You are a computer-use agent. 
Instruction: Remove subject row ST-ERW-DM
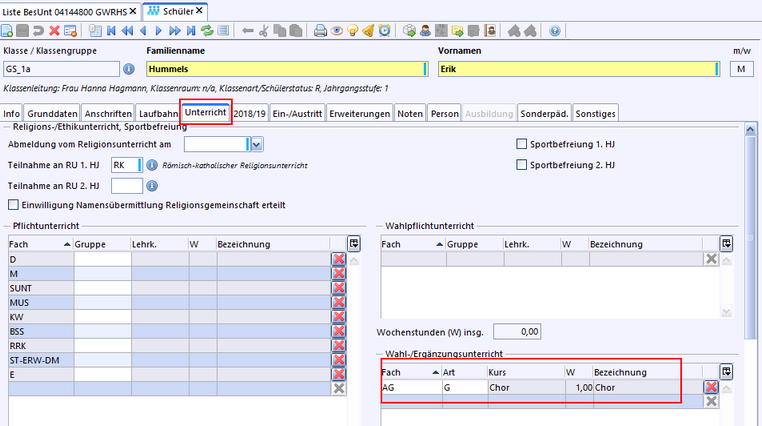tap(339, 360)
